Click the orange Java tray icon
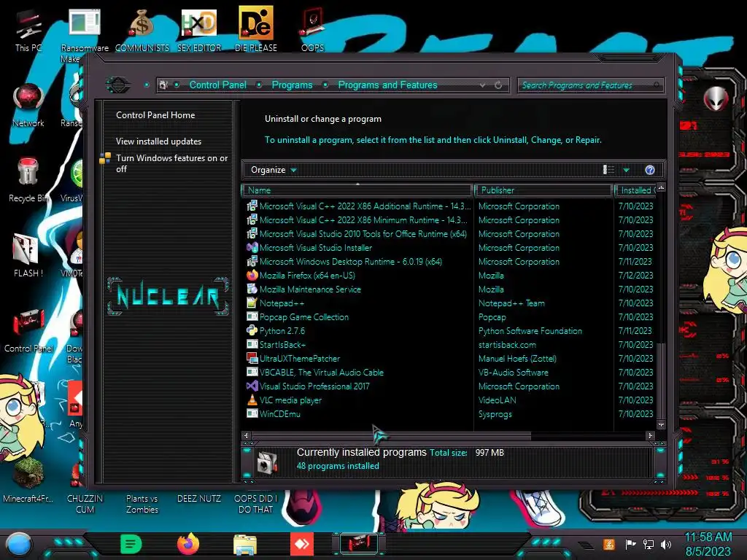Viewport: 747px width, 560px height. (609, 544)
